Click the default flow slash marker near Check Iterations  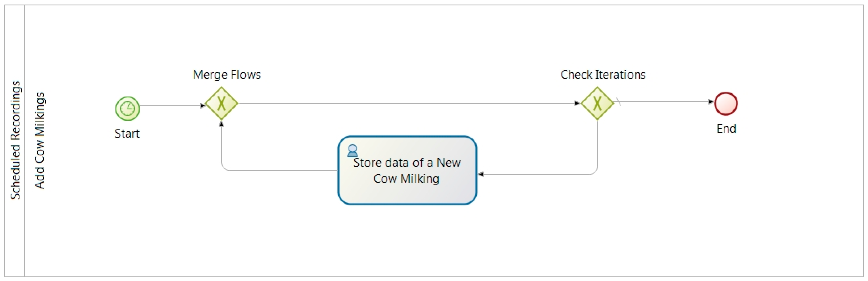[619, 102]
